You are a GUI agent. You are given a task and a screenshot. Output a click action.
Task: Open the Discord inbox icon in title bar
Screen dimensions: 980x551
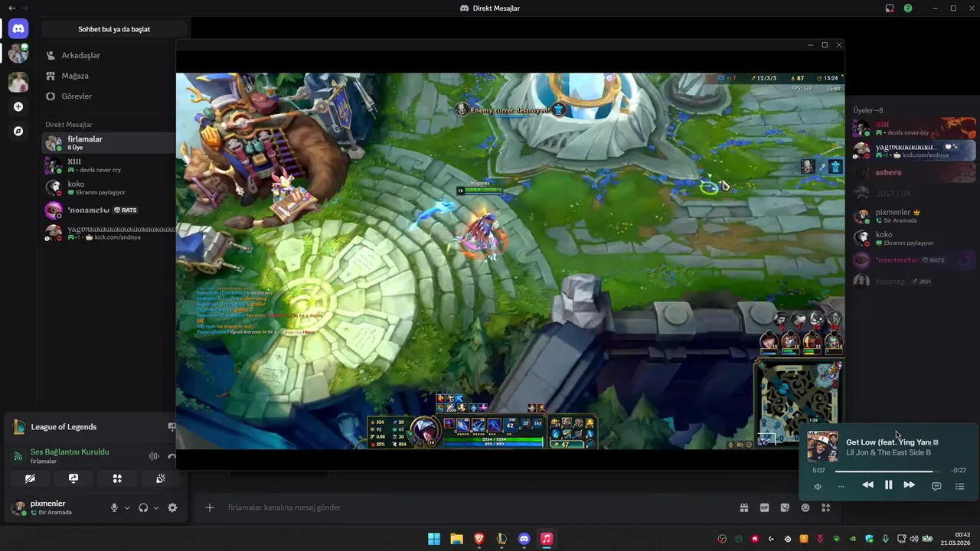[890, 8]
